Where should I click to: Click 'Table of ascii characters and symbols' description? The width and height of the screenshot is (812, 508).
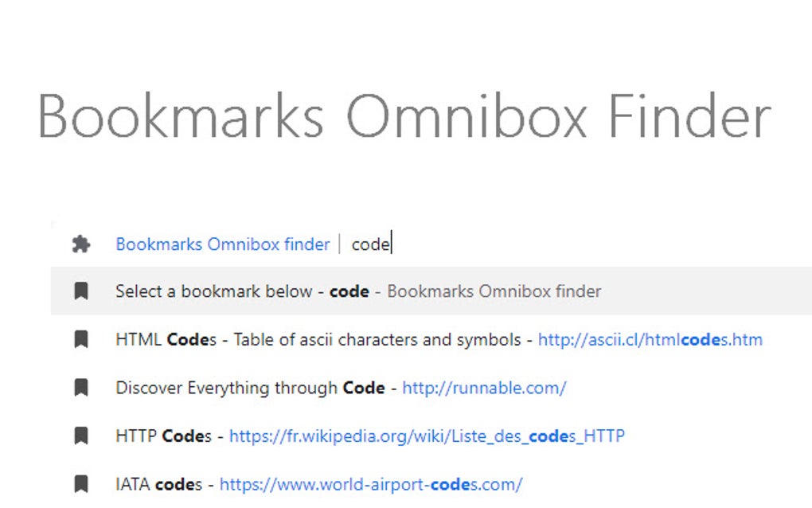[x=377, y=340]
